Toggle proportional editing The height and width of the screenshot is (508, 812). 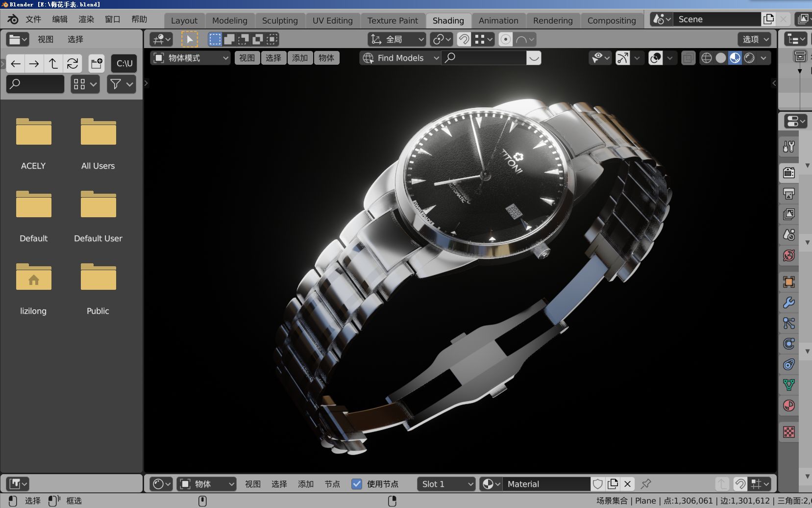coord(506,39)
